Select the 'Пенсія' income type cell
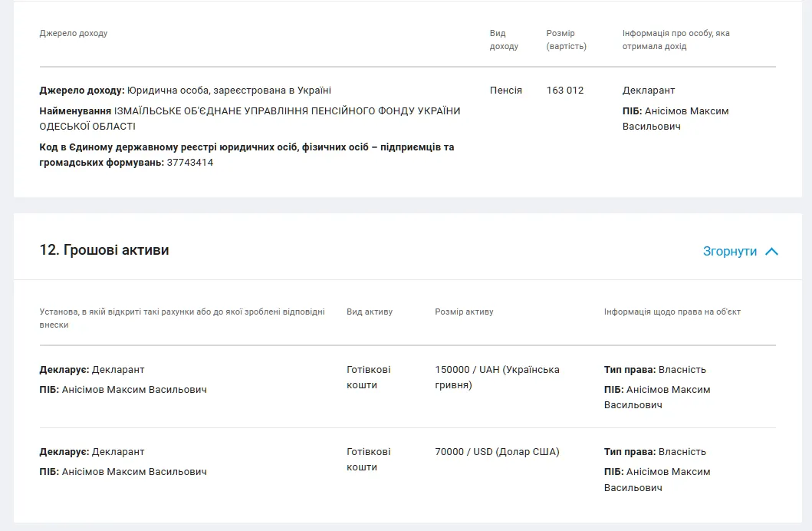Screen dimensions: 812x531 [506, 90]
